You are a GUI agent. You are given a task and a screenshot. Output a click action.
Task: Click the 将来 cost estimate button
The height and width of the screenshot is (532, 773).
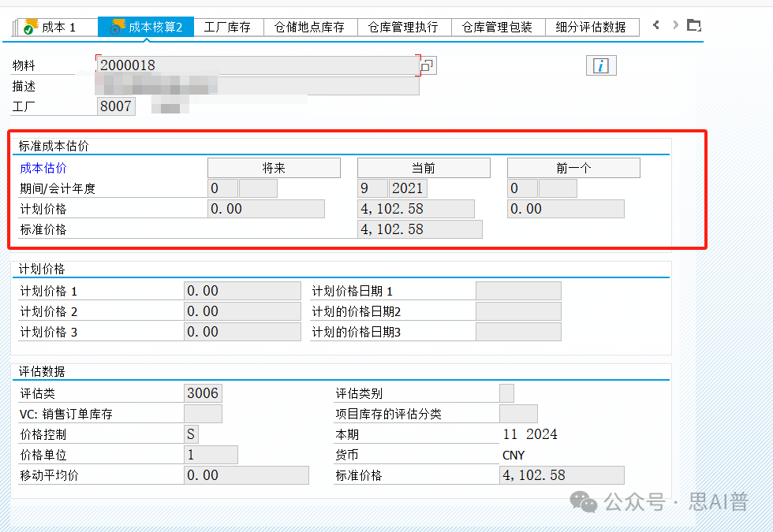pyautogui.click(x=274, y=168)
